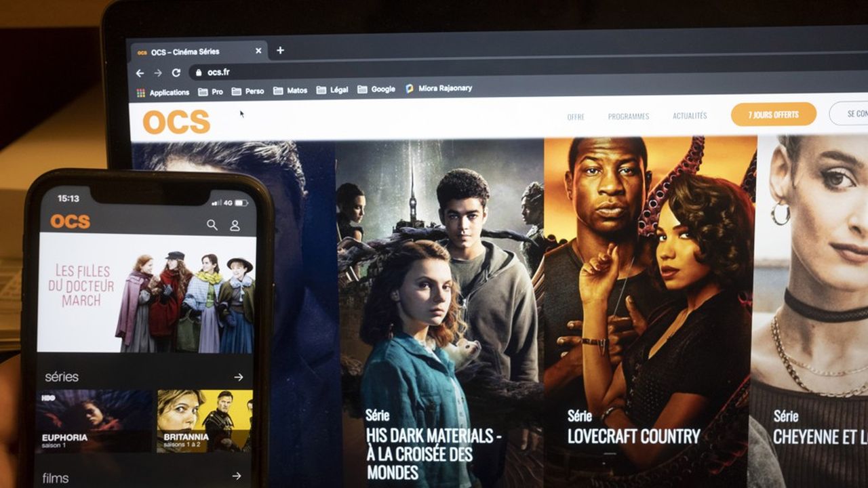The image size is (868, 488).
Task: Click the browser reload icon
Action: 176,73
